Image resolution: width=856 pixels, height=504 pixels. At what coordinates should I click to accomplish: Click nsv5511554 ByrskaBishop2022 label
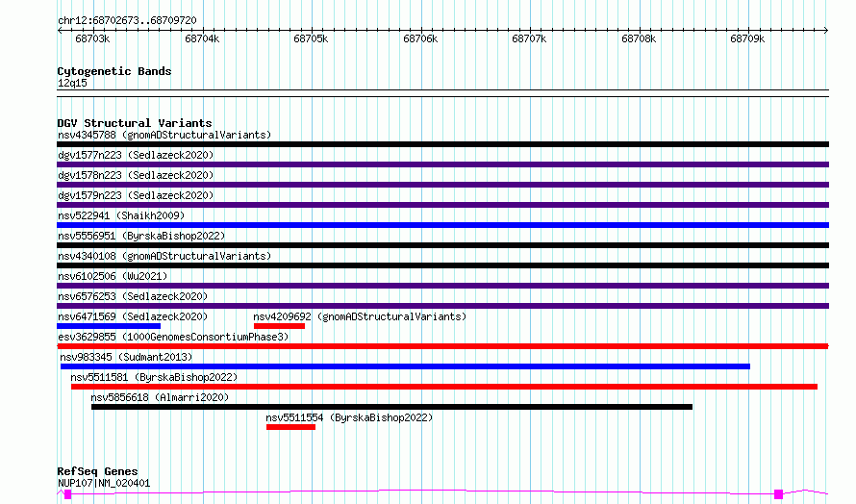click(x=349, y=417)
